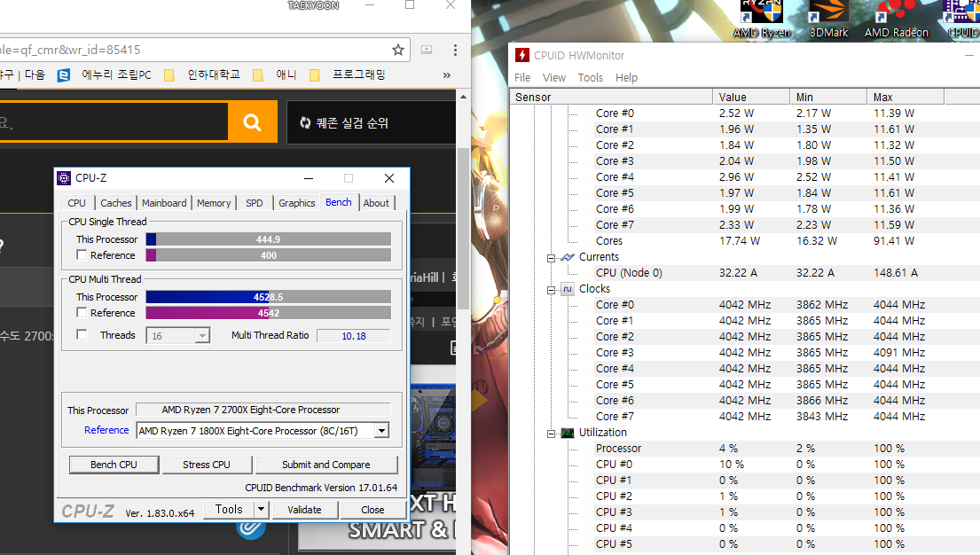
Task: Click the Currents category icon in HWMonitor
Action: coord(568,257)
